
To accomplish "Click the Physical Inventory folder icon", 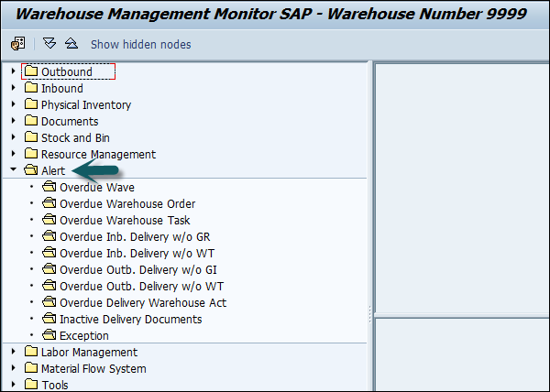I will pyautogui.click(x=31, y=105).
